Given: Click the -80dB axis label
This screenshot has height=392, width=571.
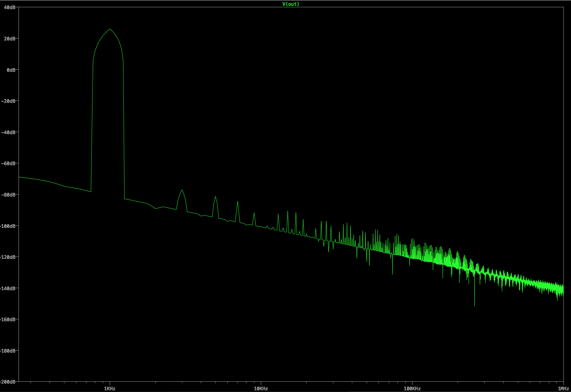Looking at the screenshot, I should [8, 195].
